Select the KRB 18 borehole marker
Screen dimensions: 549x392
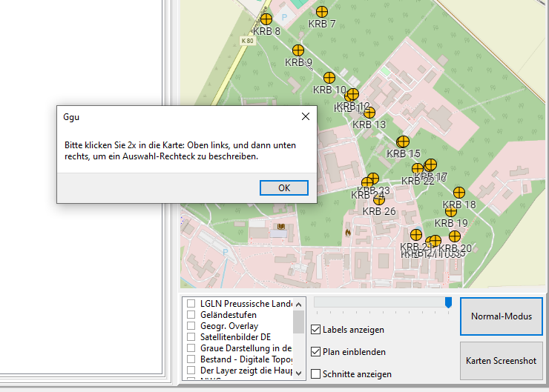coord(459,193)
